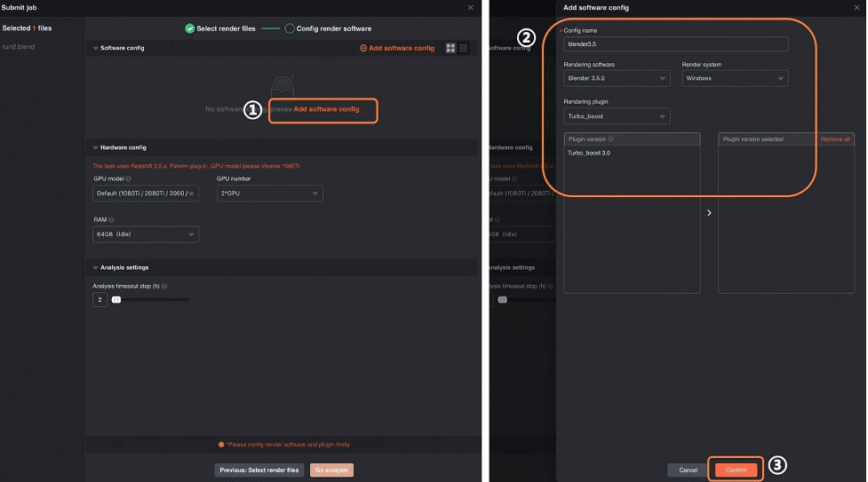This screenshot has width=868, height=482.
Task: Click Analysis timeout stop help icon
Action: 164,286
